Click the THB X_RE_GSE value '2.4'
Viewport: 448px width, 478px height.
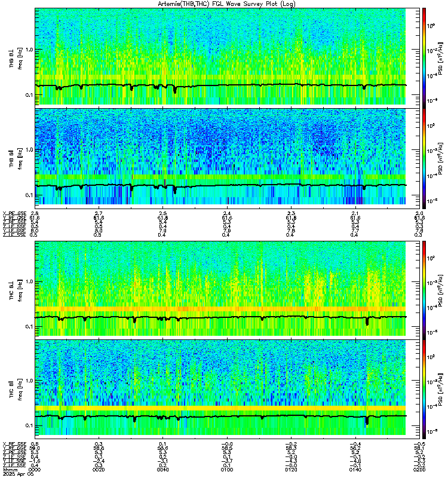[x=227, y=213]
